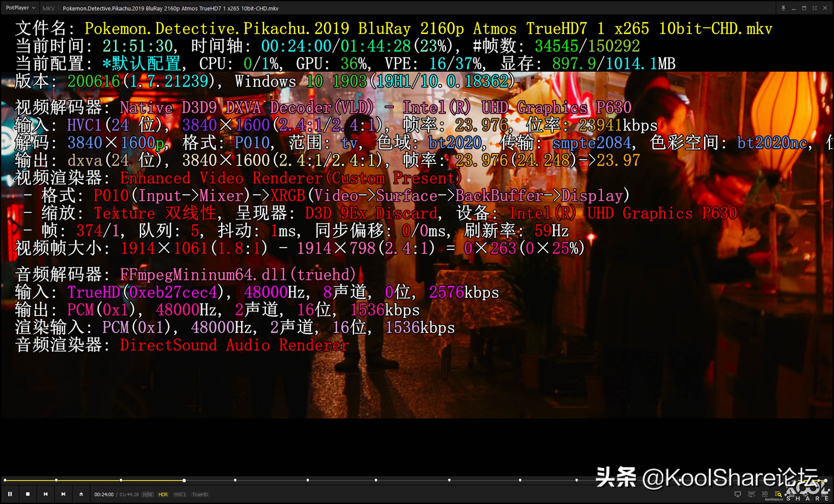The height and width of the screenshot is (504, 834).
Task: Open a file using the Eject icon
Action: point(81,494)
